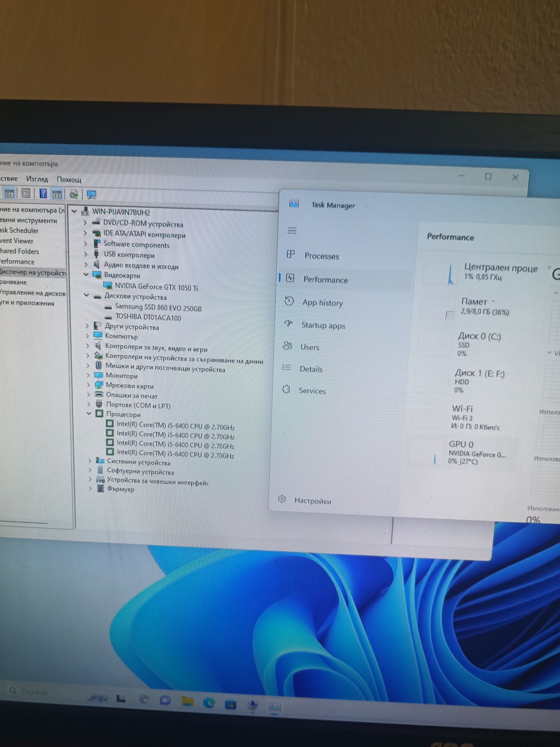Select Диск 1 (E: F:) HDD performance entry
Image resolution: width=560 pixels, height=747 pixels.
[478, 381]
